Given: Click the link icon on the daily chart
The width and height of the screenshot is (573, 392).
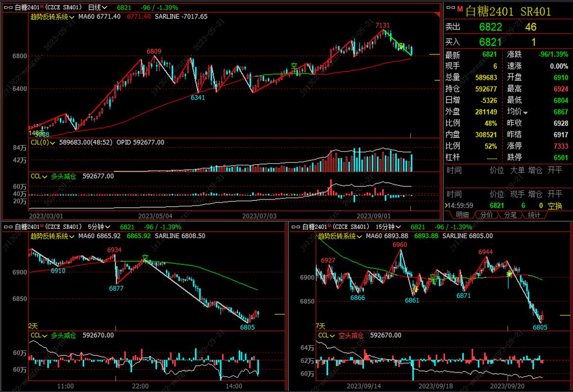Looking at the screenshot, I should [8, 7].
